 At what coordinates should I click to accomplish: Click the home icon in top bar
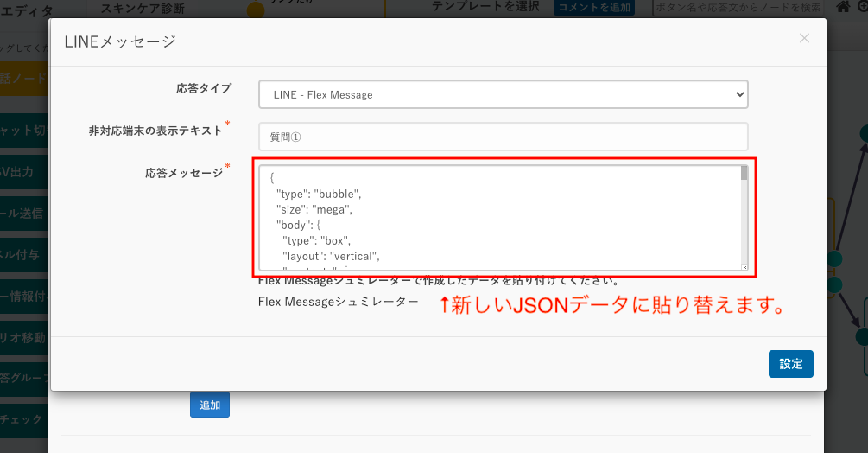pos(842,7)
